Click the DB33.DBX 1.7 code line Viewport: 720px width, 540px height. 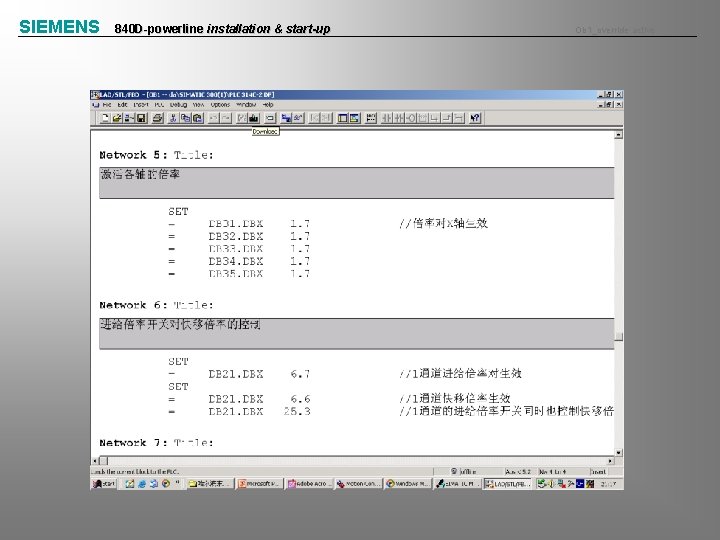(x=239, y=249)
